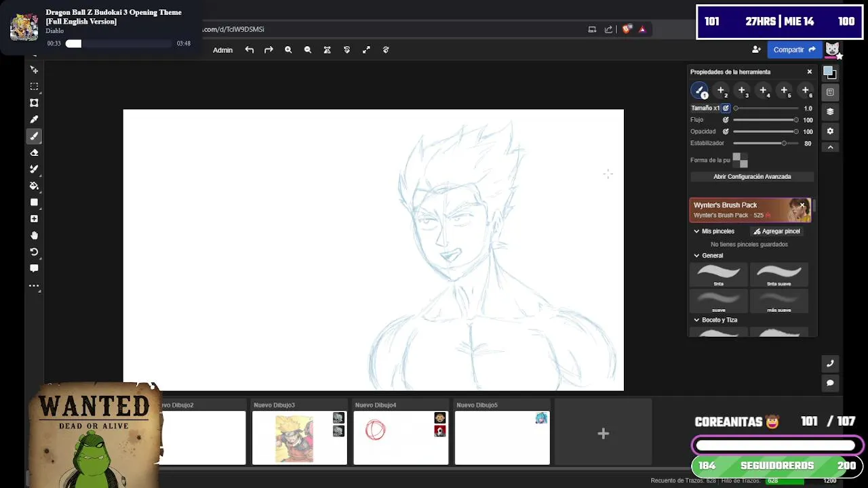The image size is (868, 488).
Task: Add a new drawing with plus tile
Action: tap(603, 434)
